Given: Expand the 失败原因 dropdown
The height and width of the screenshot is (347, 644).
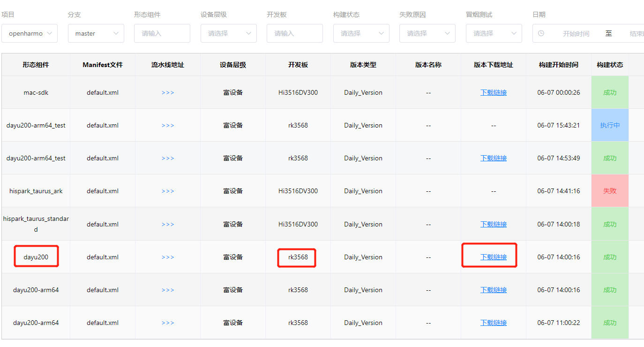Looking at the screenshot, I should point(427,33).
